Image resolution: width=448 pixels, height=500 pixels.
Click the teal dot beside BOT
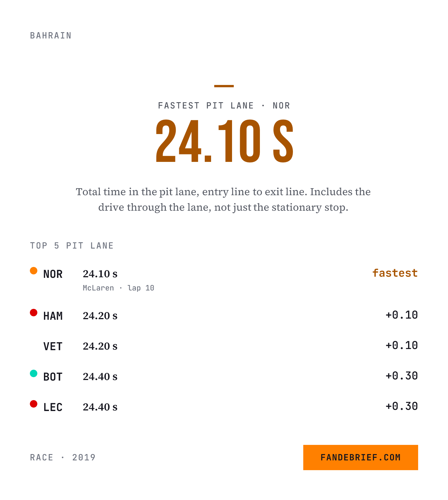34,373
